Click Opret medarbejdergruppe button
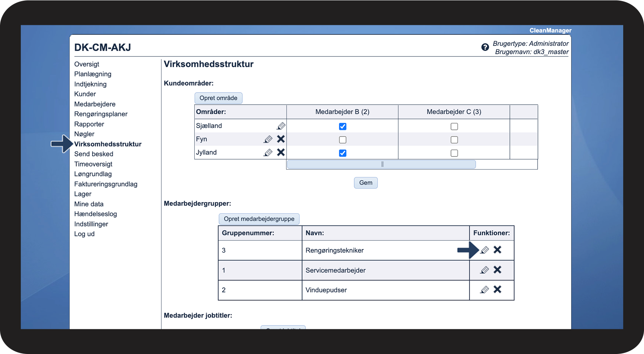 tap(259, 219)
